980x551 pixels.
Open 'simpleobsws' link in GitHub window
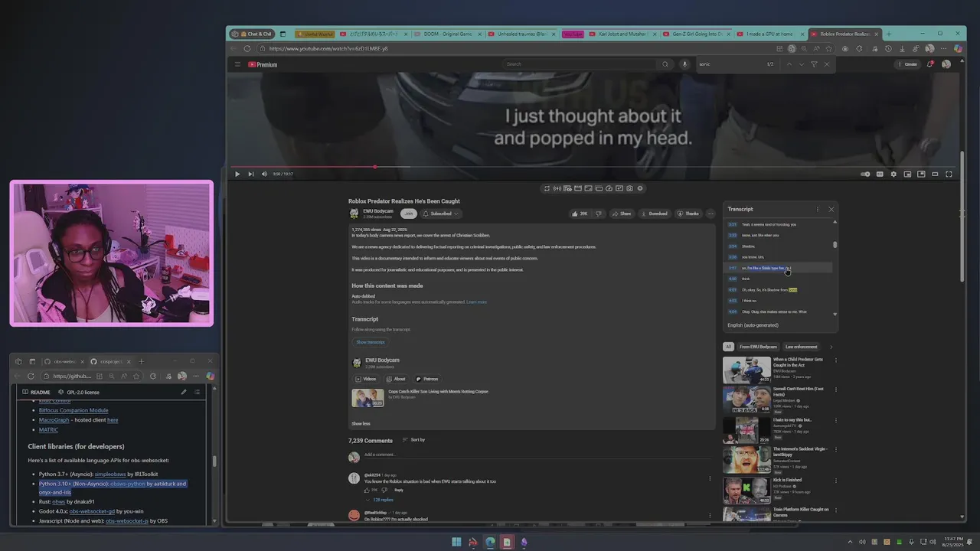point(110,474)
